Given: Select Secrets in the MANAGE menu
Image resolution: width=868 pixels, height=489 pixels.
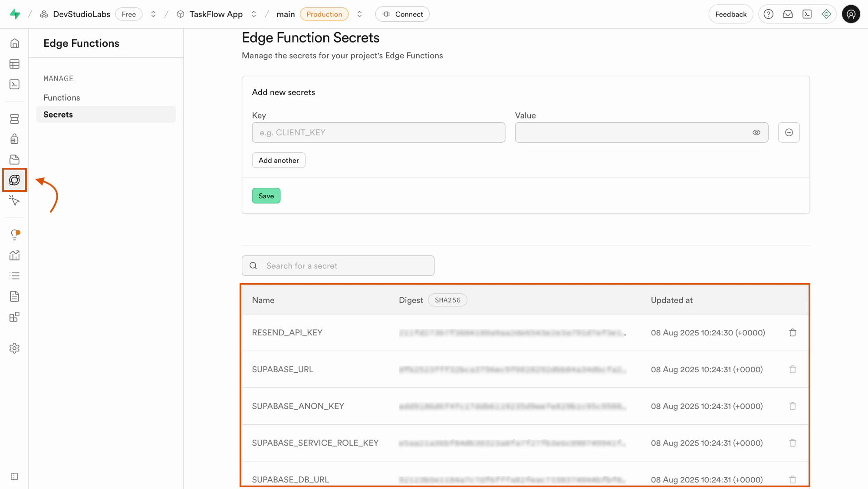Looking at the screenshot, I should (58, 114).
